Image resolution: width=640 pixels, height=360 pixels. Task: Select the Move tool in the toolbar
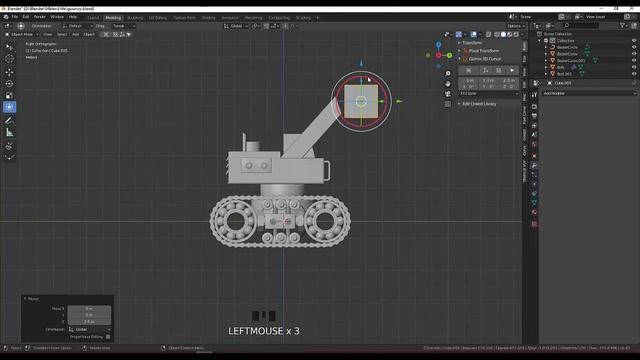[9, 72]
